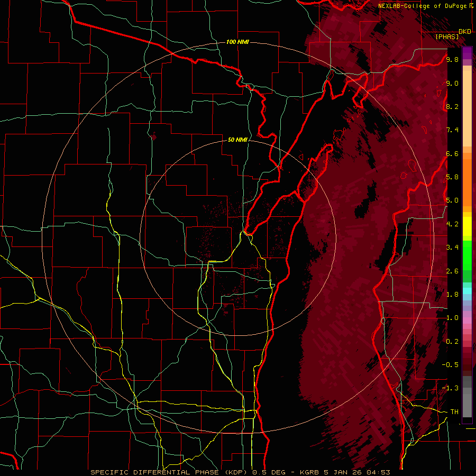
Task: Click the 3.4 value on the scale
Action: click(x=452, y=248)
